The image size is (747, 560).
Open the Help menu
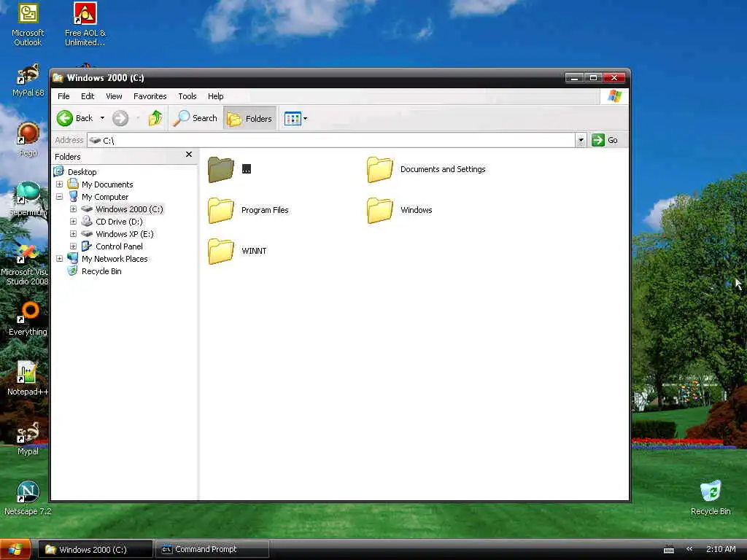(x=215, y=96)
